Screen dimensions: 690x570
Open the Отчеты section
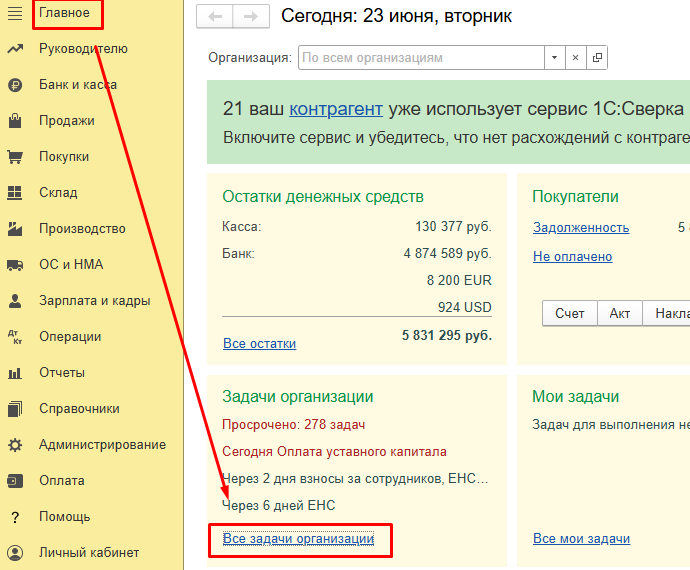pos(62,373)
